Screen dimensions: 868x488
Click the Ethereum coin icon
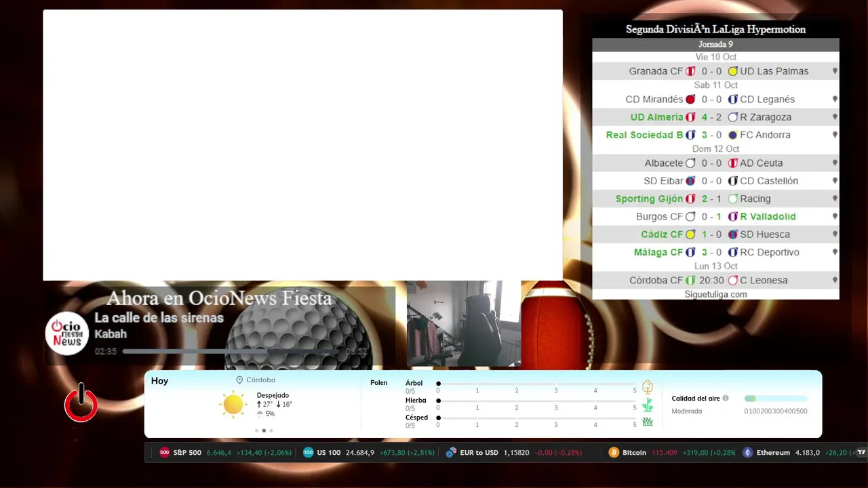[748, 453]
